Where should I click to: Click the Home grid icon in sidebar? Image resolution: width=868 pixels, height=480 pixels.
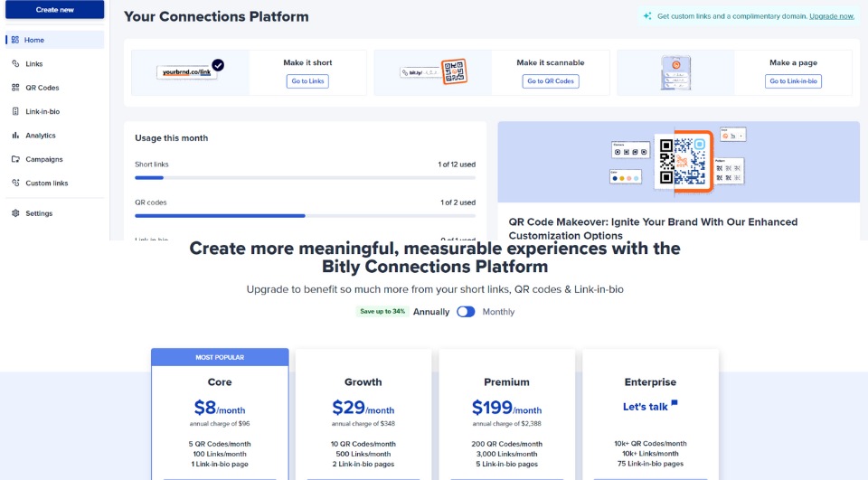pos(15,40)
